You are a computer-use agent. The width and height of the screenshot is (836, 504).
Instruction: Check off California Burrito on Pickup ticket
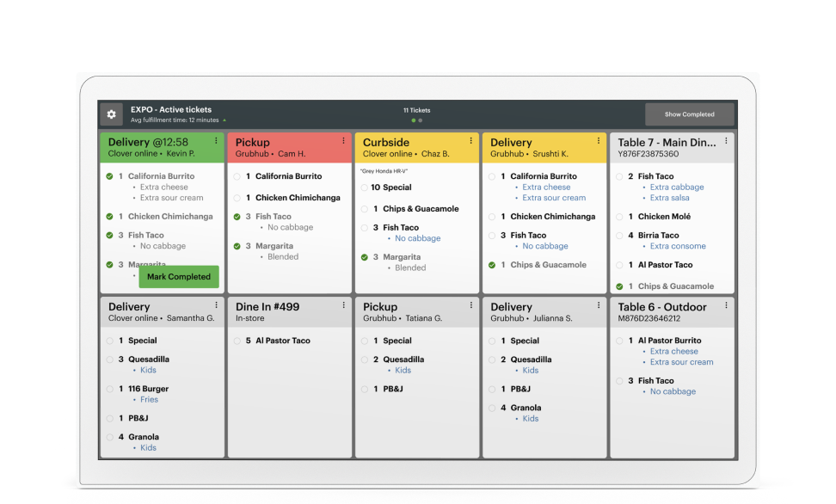237,176
